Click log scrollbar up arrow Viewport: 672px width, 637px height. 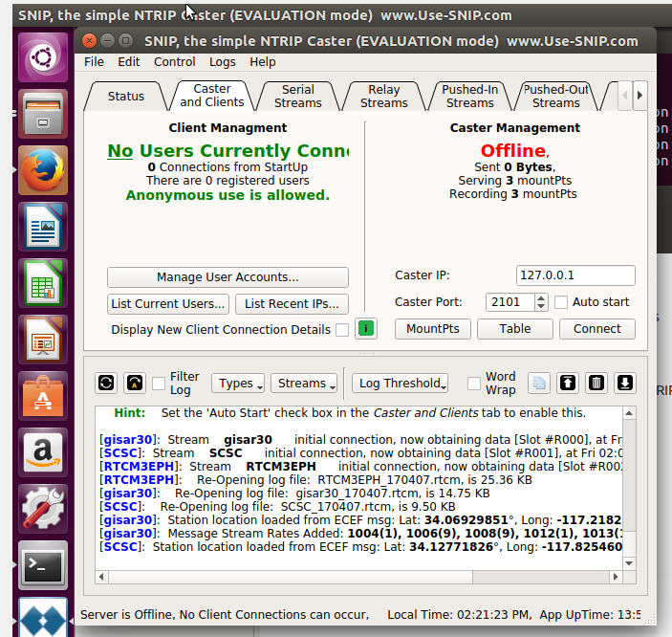point(629,413)
